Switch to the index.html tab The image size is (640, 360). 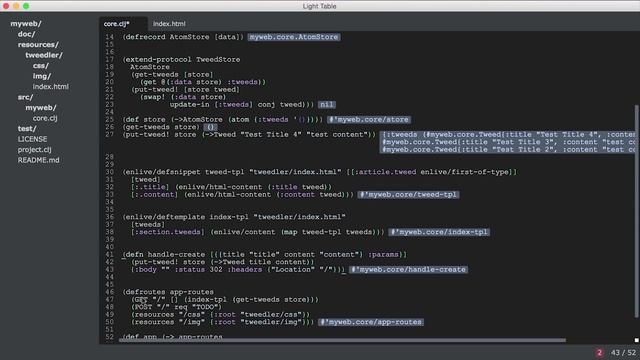coord(169,24)
